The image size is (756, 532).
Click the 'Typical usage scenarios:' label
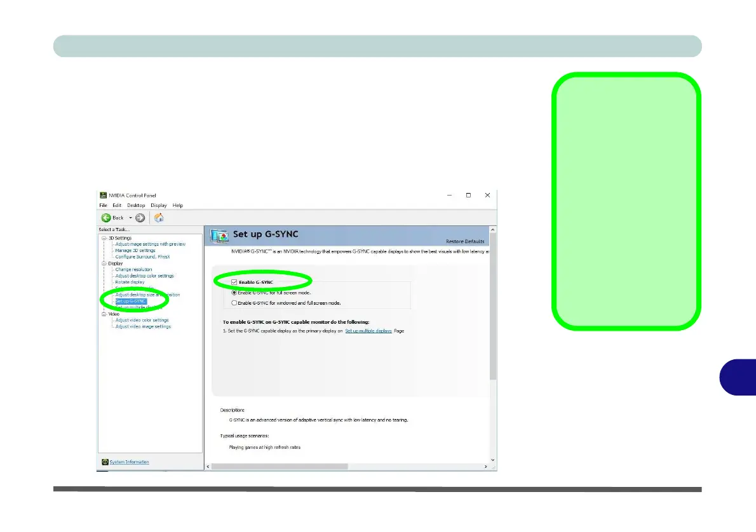tap(245, 436)
